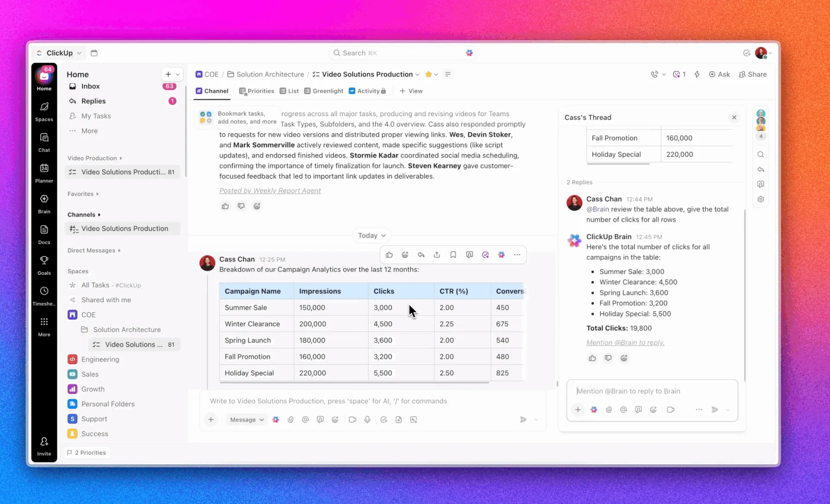Add a new View tab

pyautogui.click(x=411, y=91)
